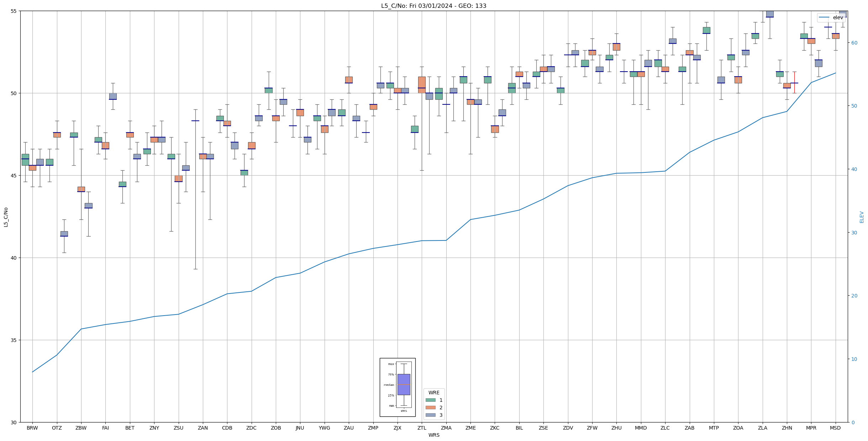
Task: Click the BIL station label
Action: coord(519,428)
